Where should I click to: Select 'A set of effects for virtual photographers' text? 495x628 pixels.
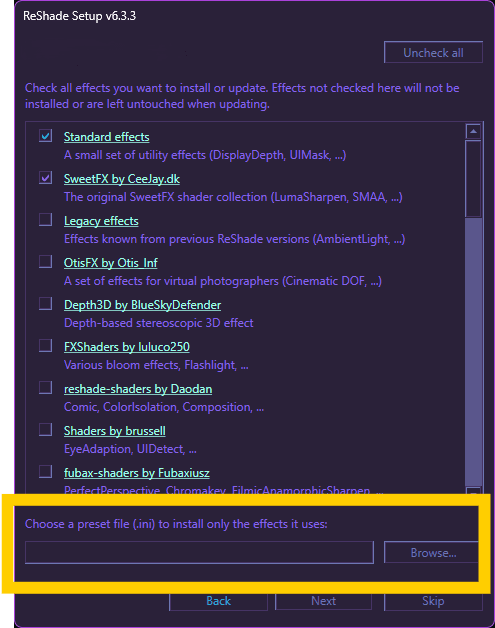(223, 281)
